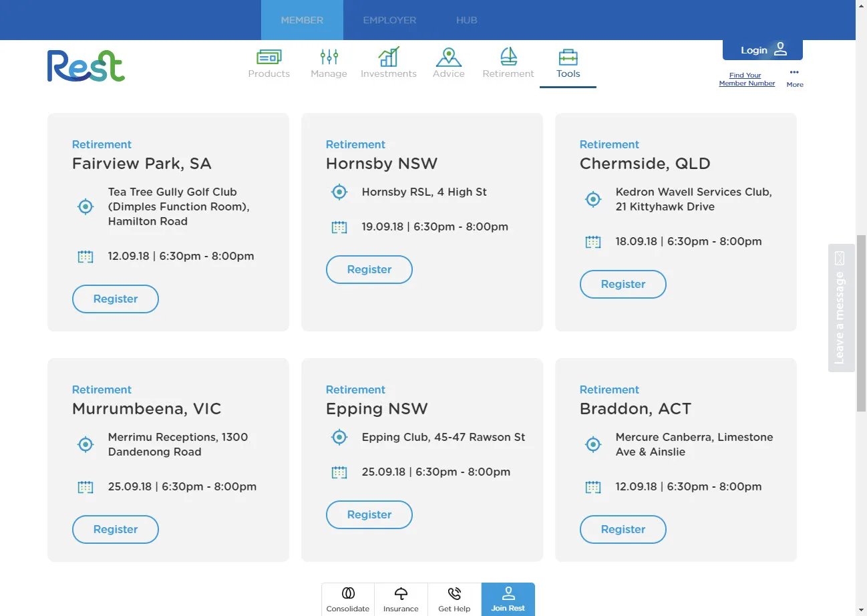
Task: Click the Rest logo
Action: (85, 65)
